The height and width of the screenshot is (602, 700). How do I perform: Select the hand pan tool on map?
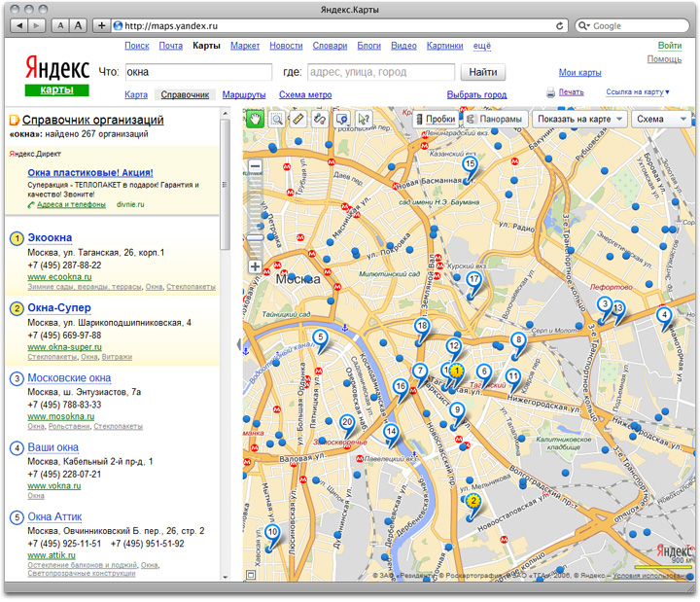(x=256, y=119)
